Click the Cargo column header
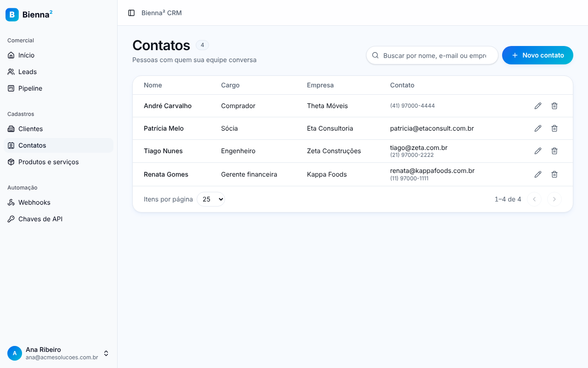This screenshot has width=588, height=368. pyautogui.click(x=230, y=85)
